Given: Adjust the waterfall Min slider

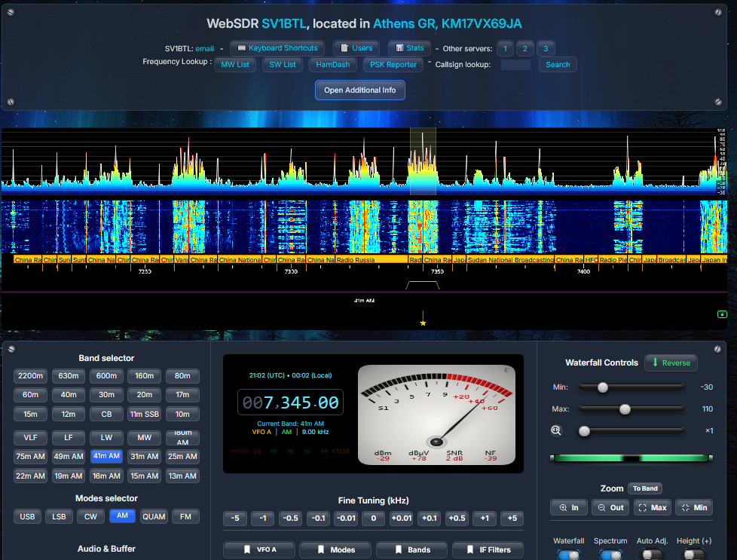Looking at the screenshot, I should coord(631,387).
